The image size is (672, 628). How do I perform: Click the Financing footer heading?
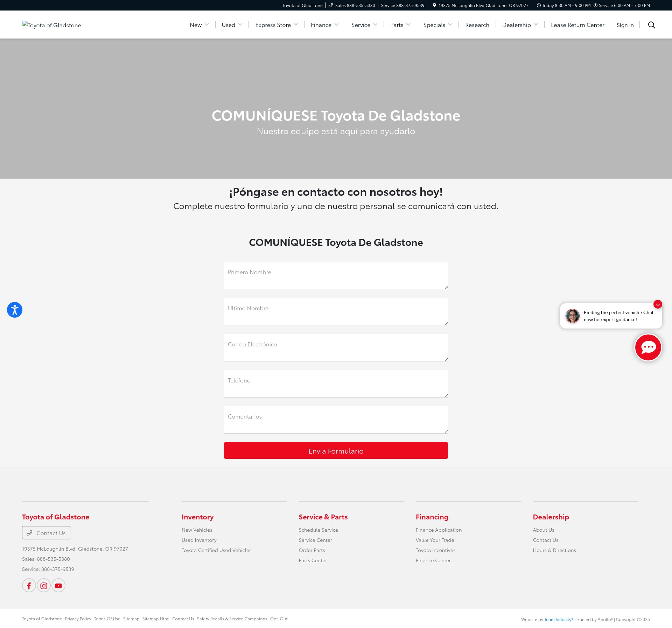coord(432,517)
